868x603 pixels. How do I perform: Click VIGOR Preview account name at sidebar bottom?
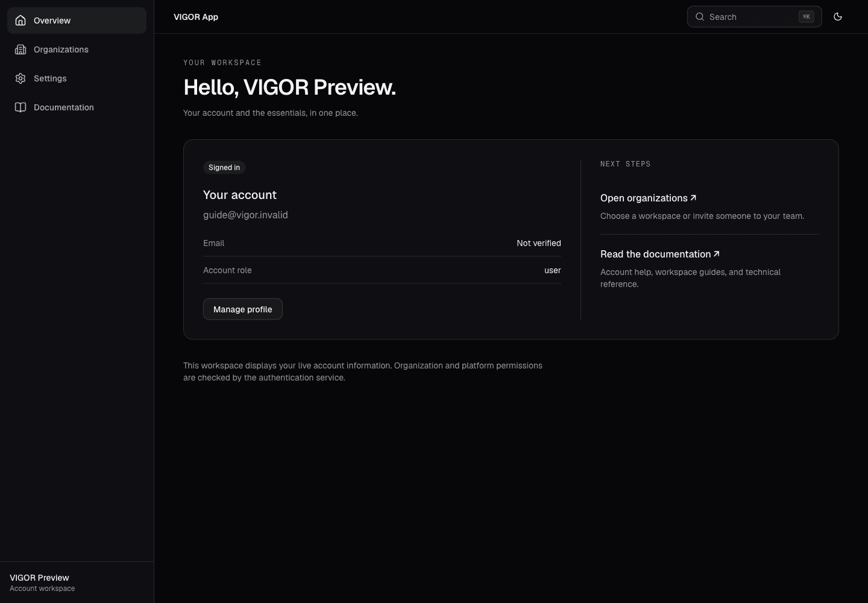(x=39, y=578)
